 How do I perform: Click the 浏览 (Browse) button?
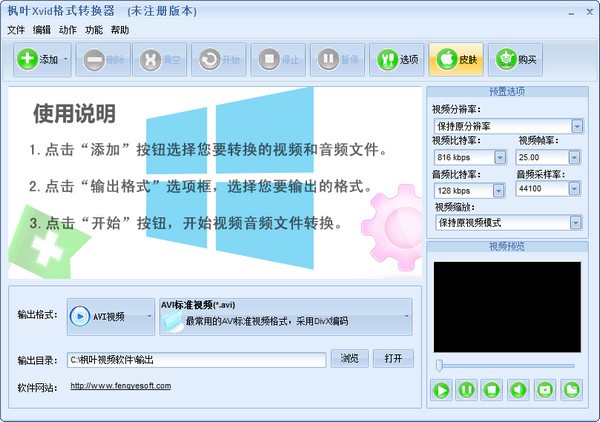click(349, 358)
